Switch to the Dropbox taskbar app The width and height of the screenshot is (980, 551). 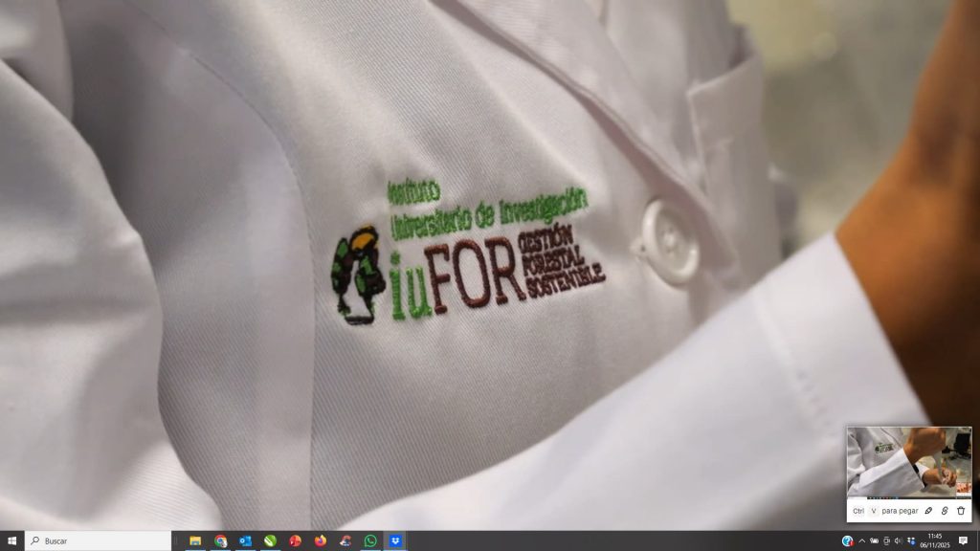click(x=395, y=541)
